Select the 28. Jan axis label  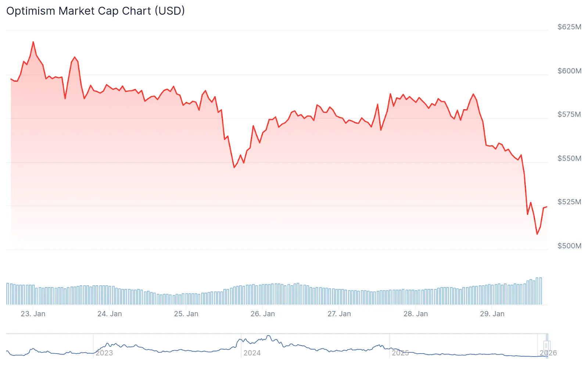click(x=416, y=314)
